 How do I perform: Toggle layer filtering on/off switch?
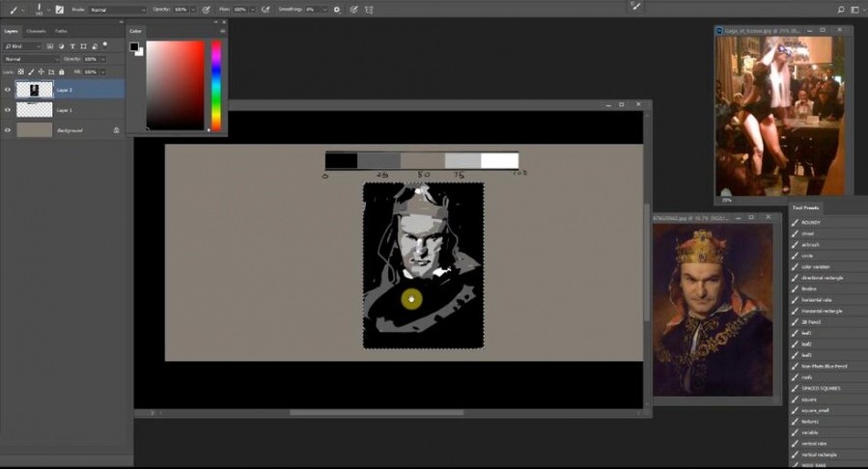point(105,44)
